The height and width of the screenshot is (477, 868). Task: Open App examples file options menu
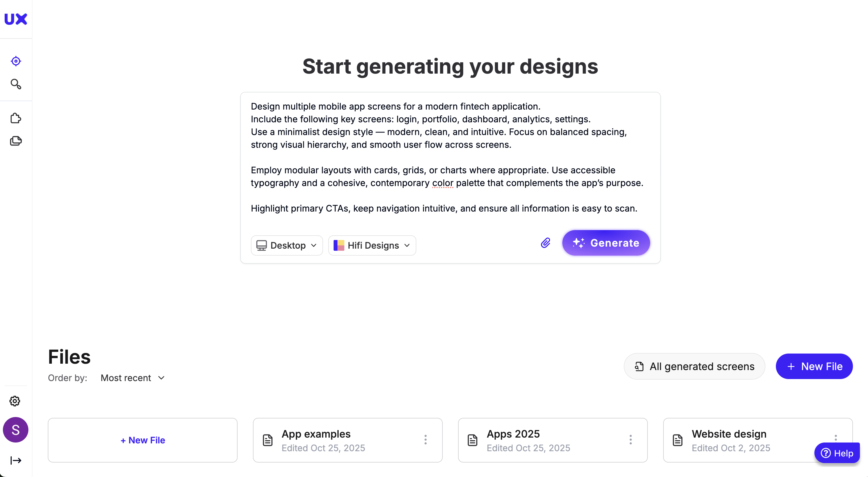[426, 440]
